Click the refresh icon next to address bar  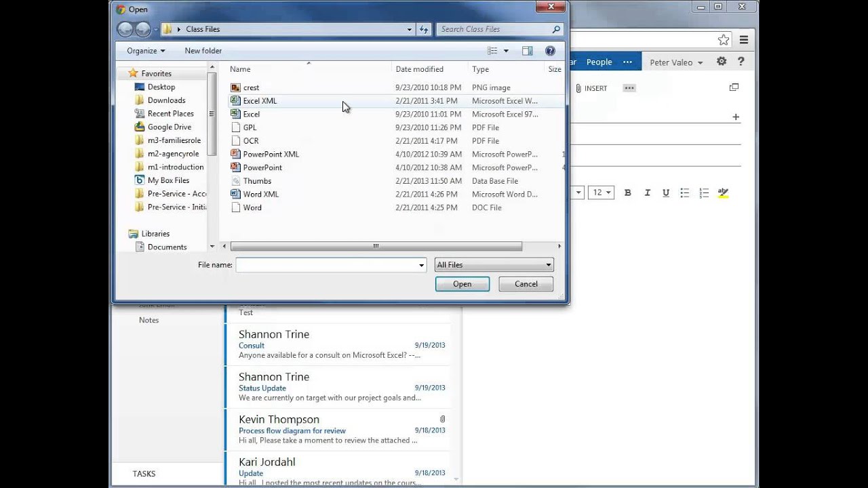coord(425,29)
